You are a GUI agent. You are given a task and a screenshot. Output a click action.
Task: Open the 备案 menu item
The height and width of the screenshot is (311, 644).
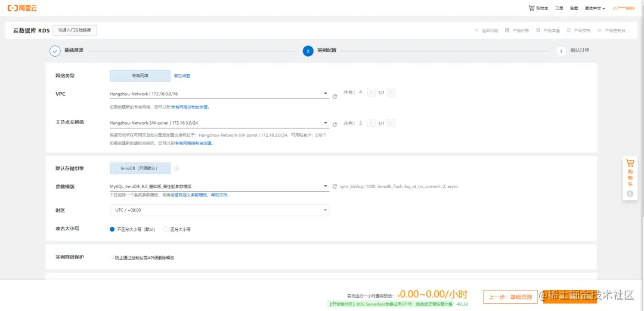click(574, 8)
